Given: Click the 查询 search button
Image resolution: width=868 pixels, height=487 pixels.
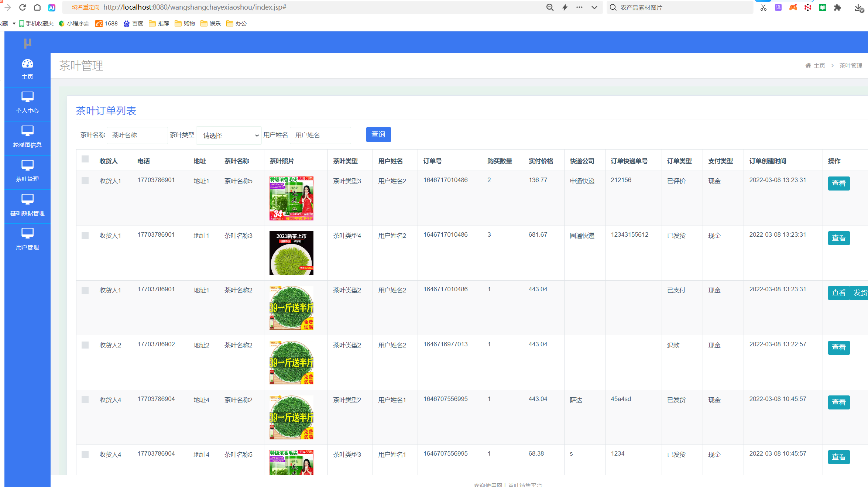Looking at the screenshot, I should [378, 134].
